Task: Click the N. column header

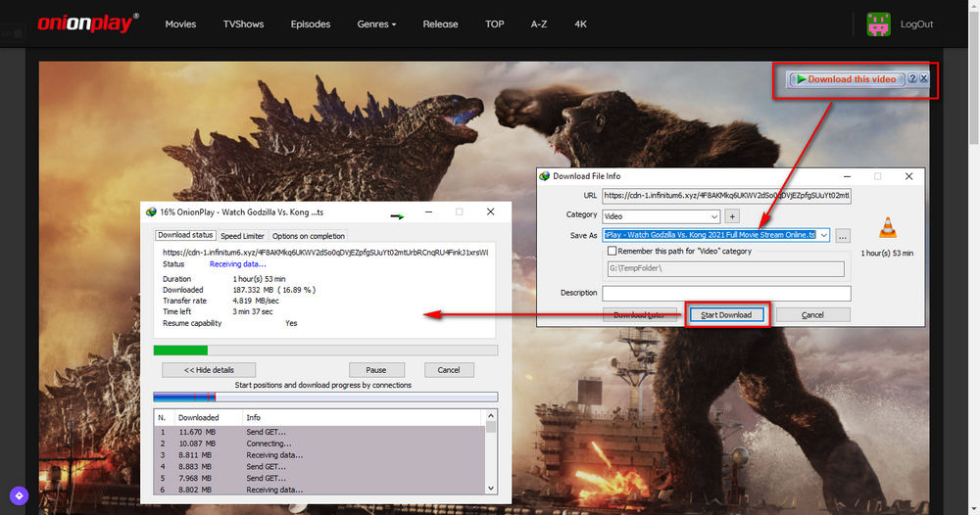Action: (164, 418)
